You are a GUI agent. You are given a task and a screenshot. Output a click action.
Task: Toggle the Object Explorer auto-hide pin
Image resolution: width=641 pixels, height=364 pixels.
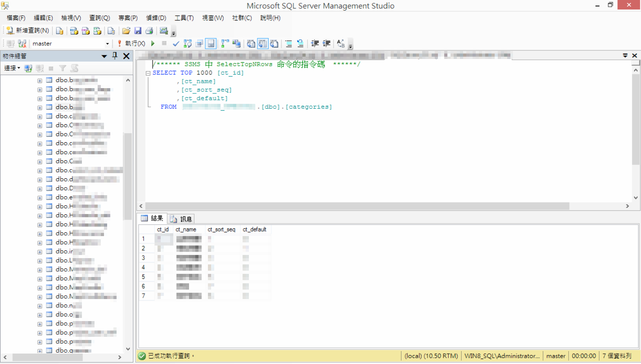[x=115, y=56]
